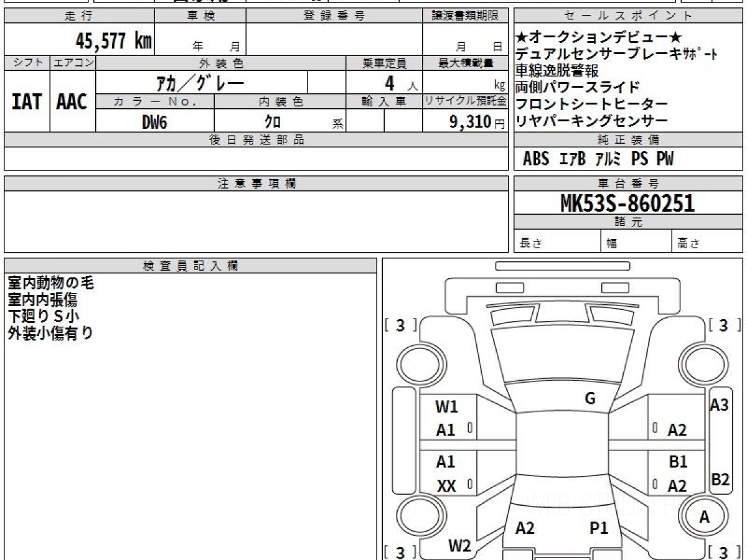Click the 内装色 header cell

(x=280, y=102)
